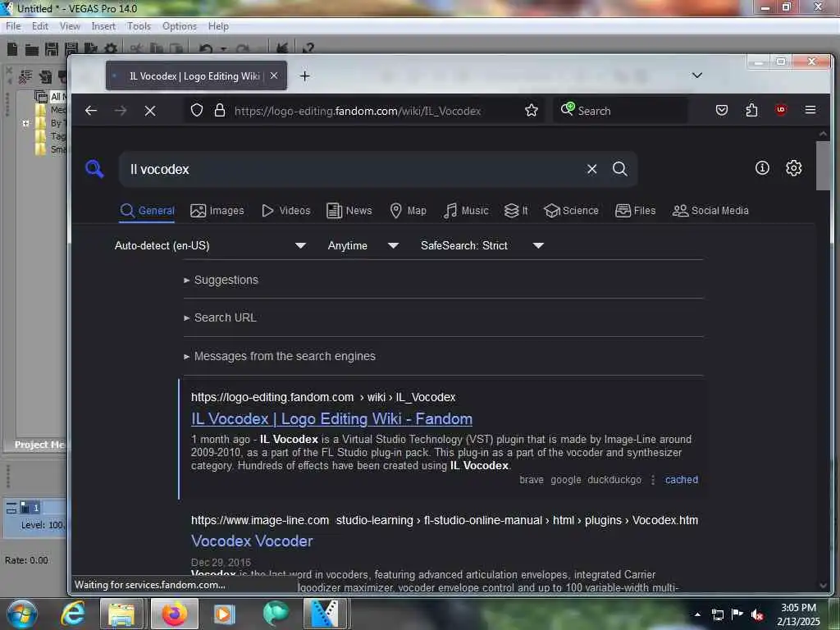Open the VEGAS Pro File menu
840x630 pixels.
(x=13, y=26)
